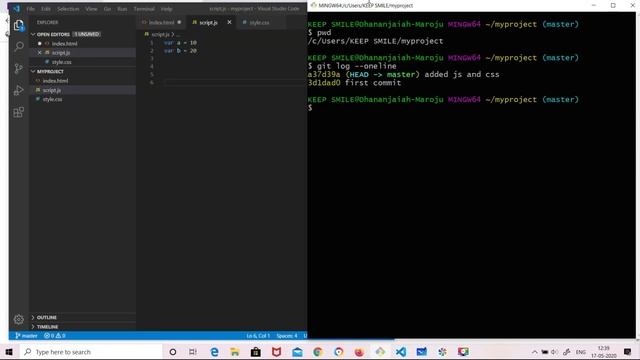The image size is (640, 360).
Task: Click commit hash a37d39a in terminal
Action: tap(324, 74)
